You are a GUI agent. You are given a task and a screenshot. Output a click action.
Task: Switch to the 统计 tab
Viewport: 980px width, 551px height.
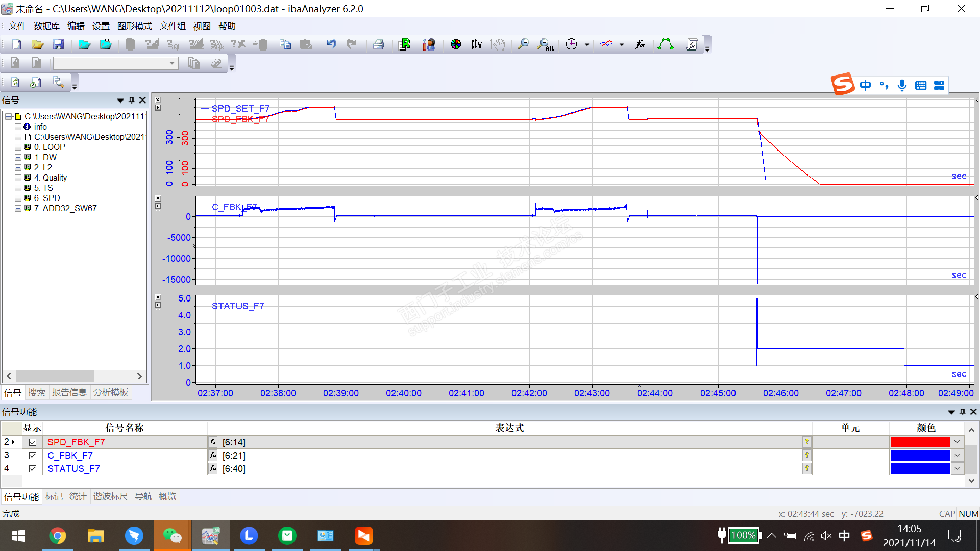(78, 496)
